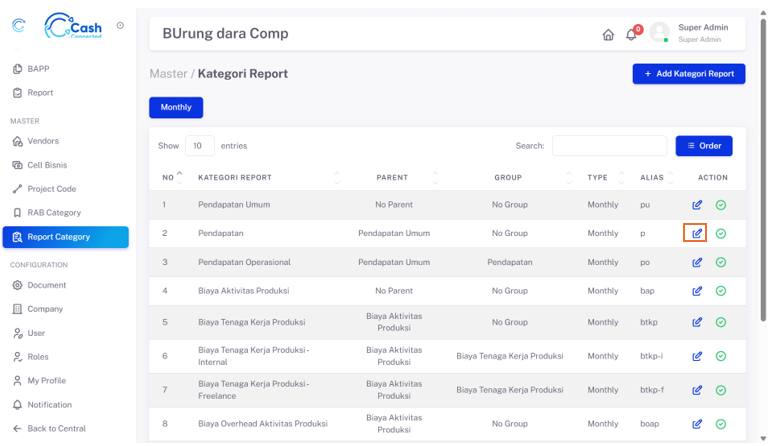Click edit icon for Biaya Aktivitas Produksi

(x=697, y=291)
